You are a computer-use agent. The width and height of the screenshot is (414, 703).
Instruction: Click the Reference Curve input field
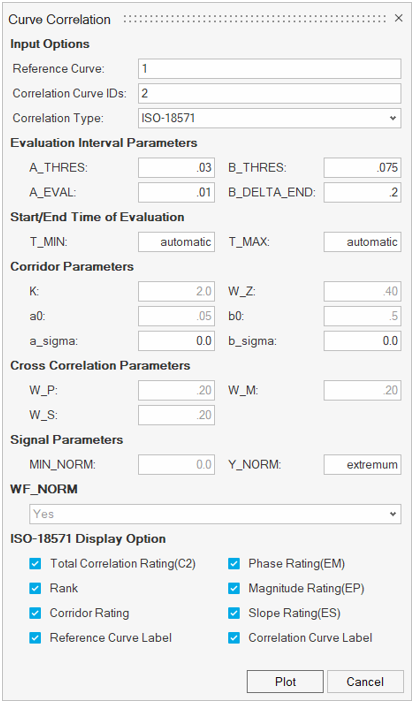coord(270,69)
